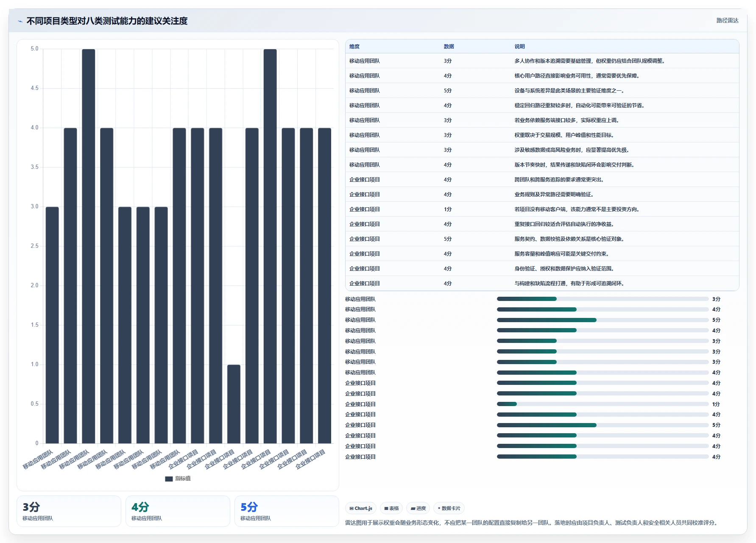The height and width of the screenshot is (543, 756).
Task: Select row '身份验证、授权和数据保护应纳入验证范围'
Action: click(x=542, y=269)
